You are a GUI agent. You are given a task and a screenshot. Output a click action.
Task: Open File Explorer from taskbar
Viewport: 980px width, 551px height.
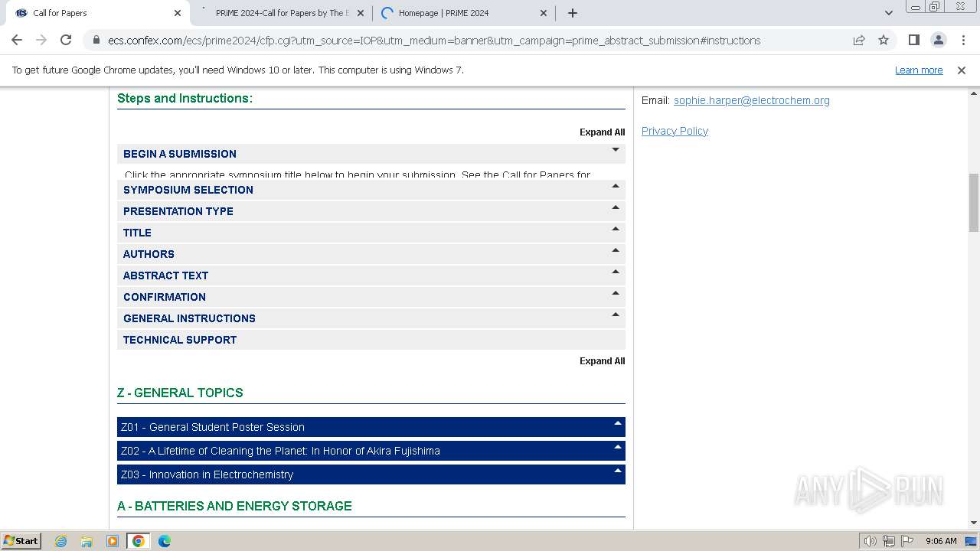(87, 541)
